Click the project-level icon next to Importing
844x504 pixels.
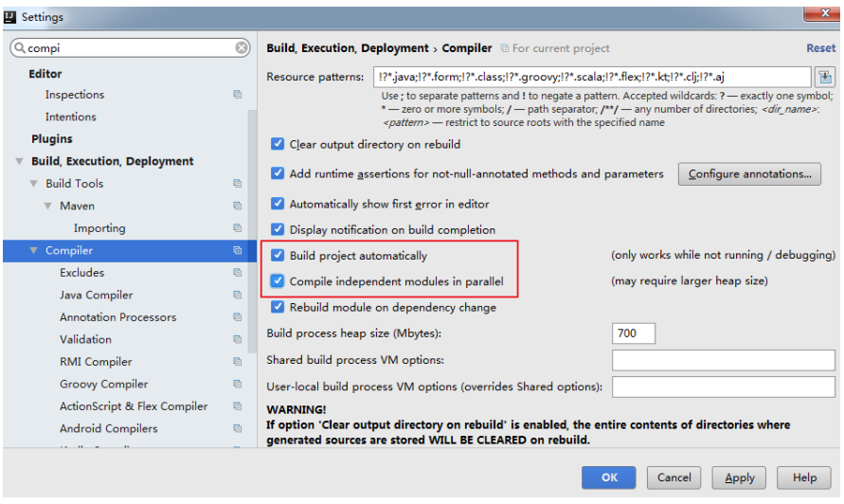237,227
